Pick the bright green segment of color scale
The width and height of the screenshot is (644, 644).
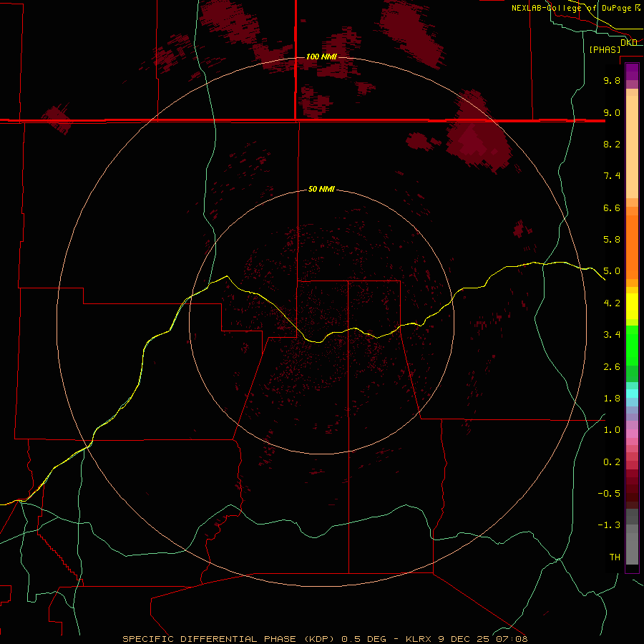point(632,345)
